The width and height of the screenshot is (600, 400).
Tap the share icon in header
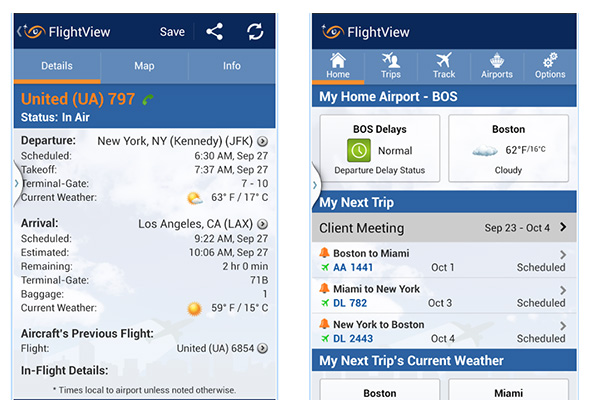tap(214, 31)
